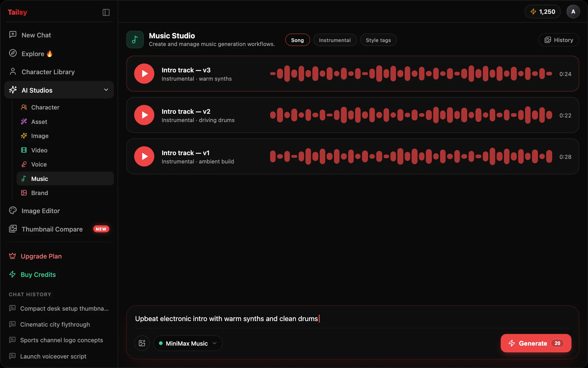Click the Image sparkle icon
Screen dimensions: 588x368
(24, 136)
